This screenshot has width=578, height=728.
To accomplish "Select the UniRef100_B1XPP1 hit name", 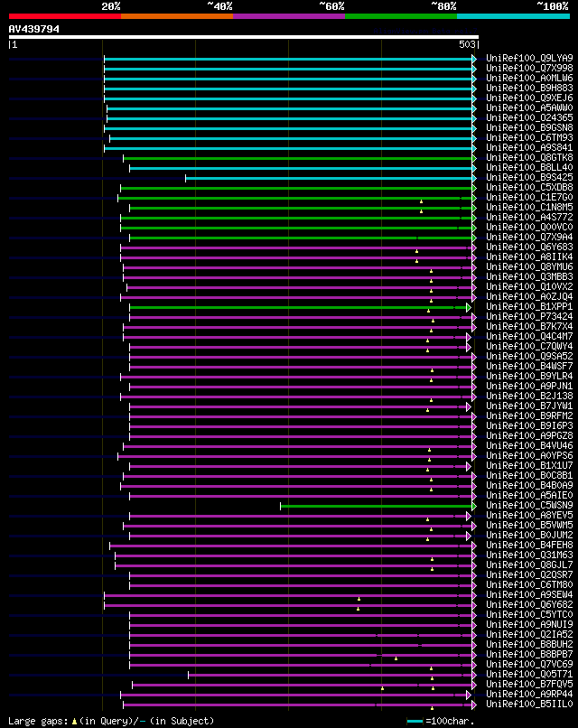I will pyautogui.click(x=529, y=306).
